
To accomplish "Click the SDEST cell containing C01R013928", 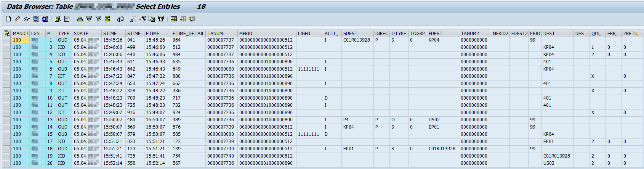I will pos(356,40).
